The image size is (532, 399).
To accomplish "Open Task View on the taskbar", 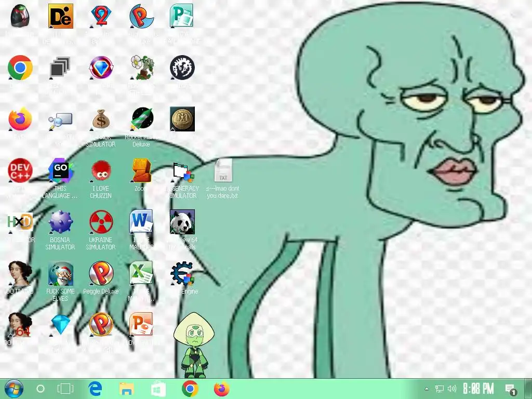I will coord(65,389).
